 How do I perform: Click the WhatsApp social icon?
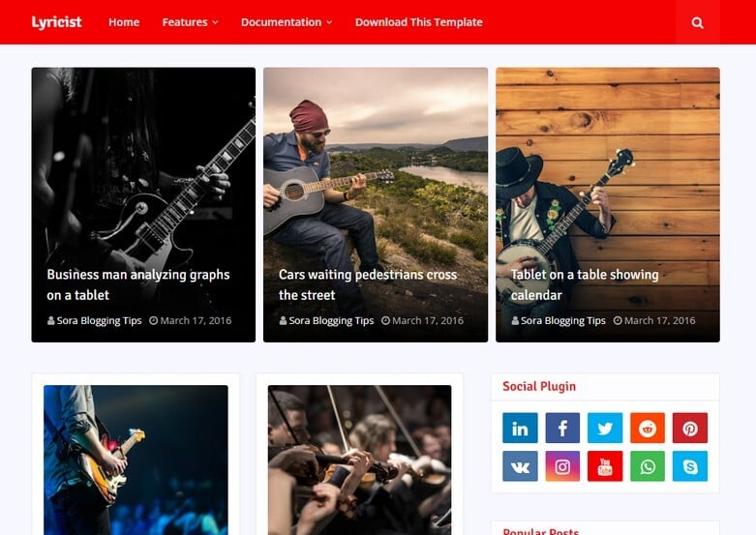tap(647, 466)
